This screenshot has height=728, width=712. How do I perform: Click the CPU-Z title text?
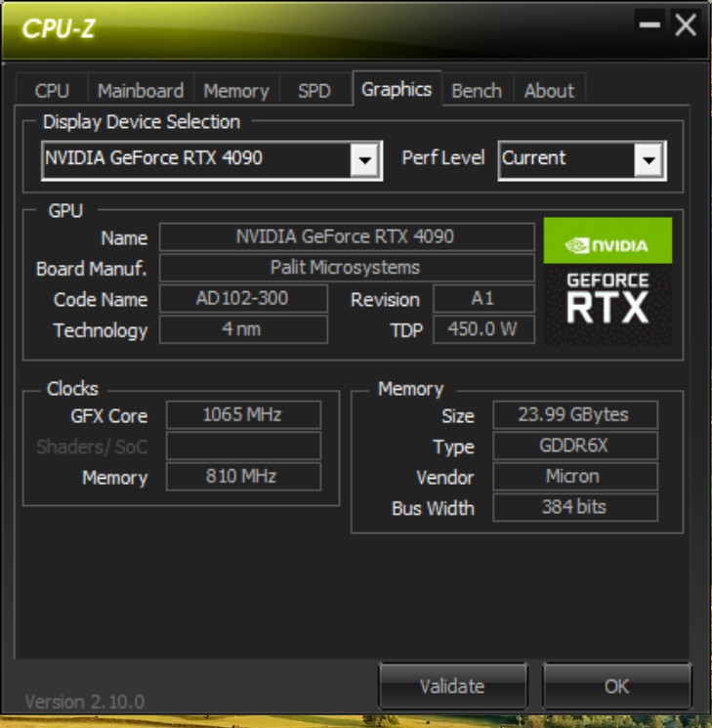[x=59, y=28]
